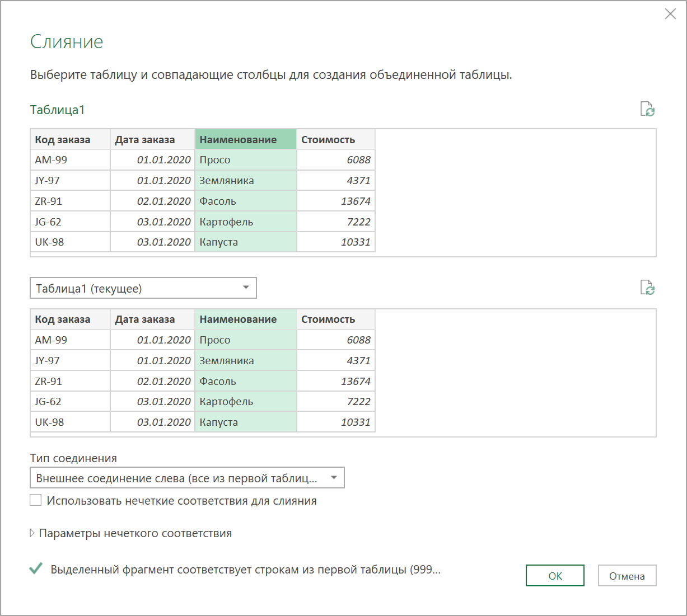Click Фасоль cell in top table
Screen dimensions: 687x616
coord(246,201)
